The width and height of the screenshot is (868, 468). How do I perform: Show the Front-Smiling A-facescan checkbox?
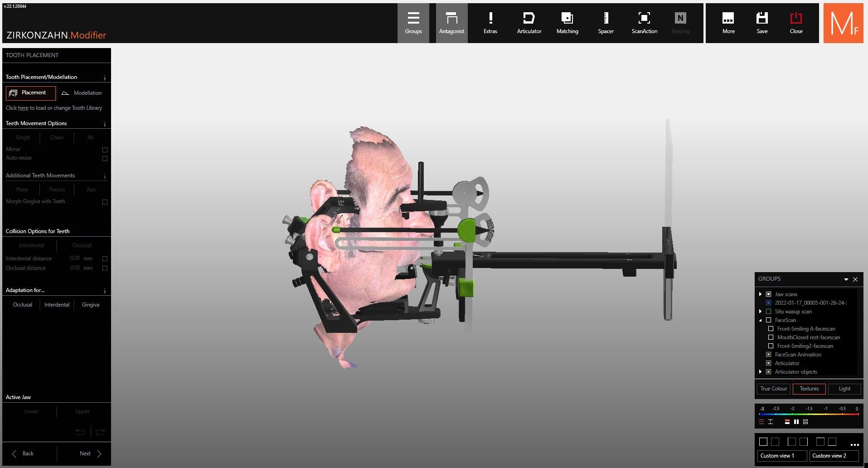click(x=771, y=329)
